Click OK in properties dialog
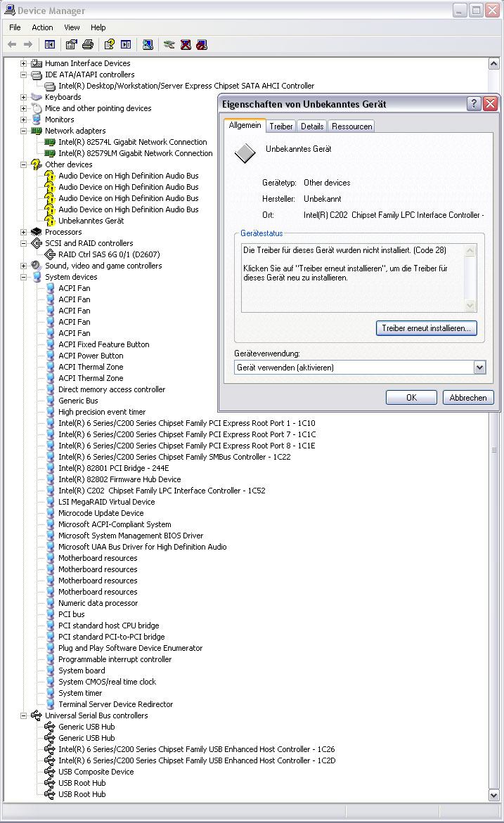Image resolution: width=504 pixels, height=823 pixels. [x=412, y=397]
